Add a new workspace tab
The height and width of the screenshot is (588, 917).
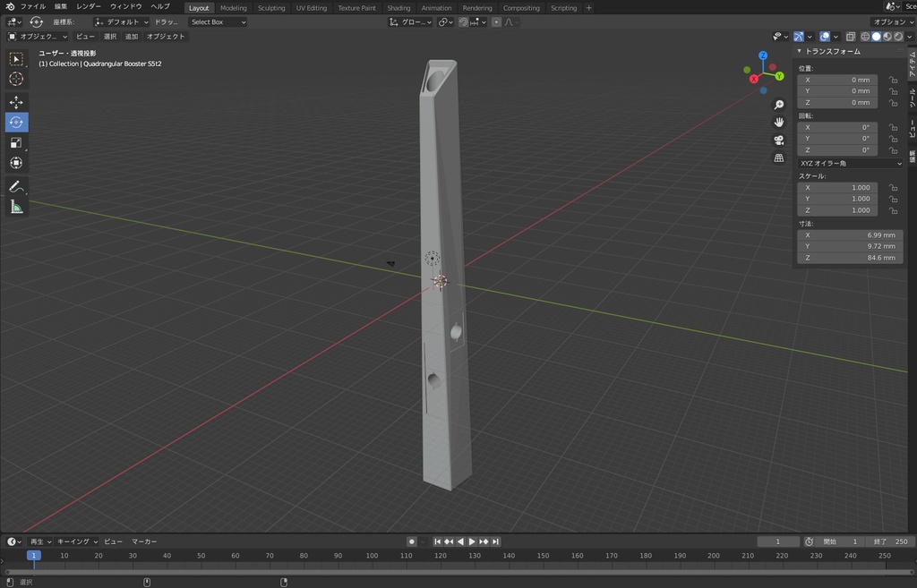[x=589, y=8]
